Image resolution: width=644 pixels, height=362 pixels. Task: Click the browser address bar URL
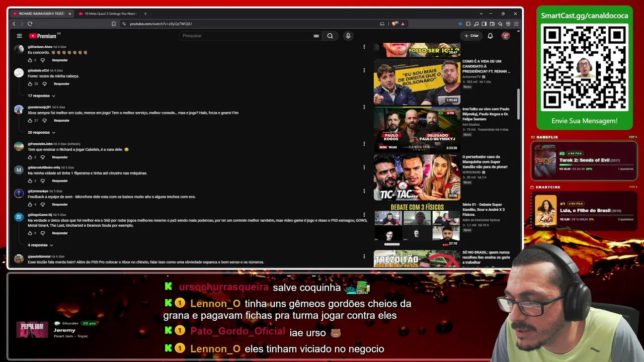(x=160, y=24)
